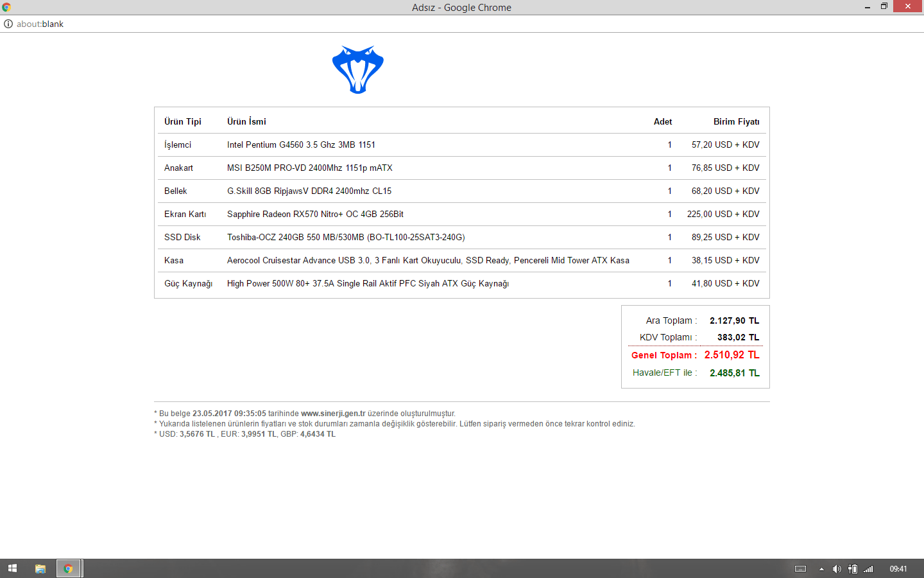
Task: Click G.Skill 8GB RipjawsV product name
Action: click(309, 191)
